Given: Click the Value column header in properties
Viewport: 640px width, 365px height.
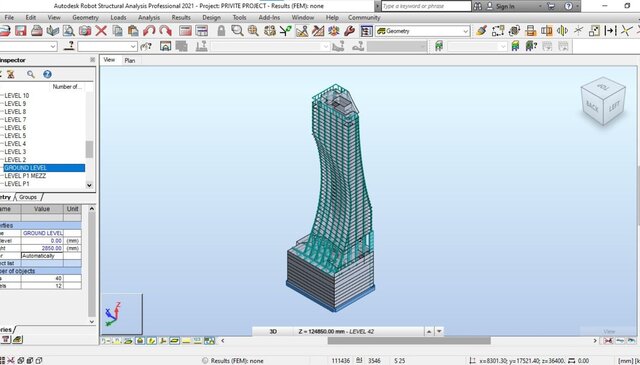Looking at the screenshot, I should [42, 209].
